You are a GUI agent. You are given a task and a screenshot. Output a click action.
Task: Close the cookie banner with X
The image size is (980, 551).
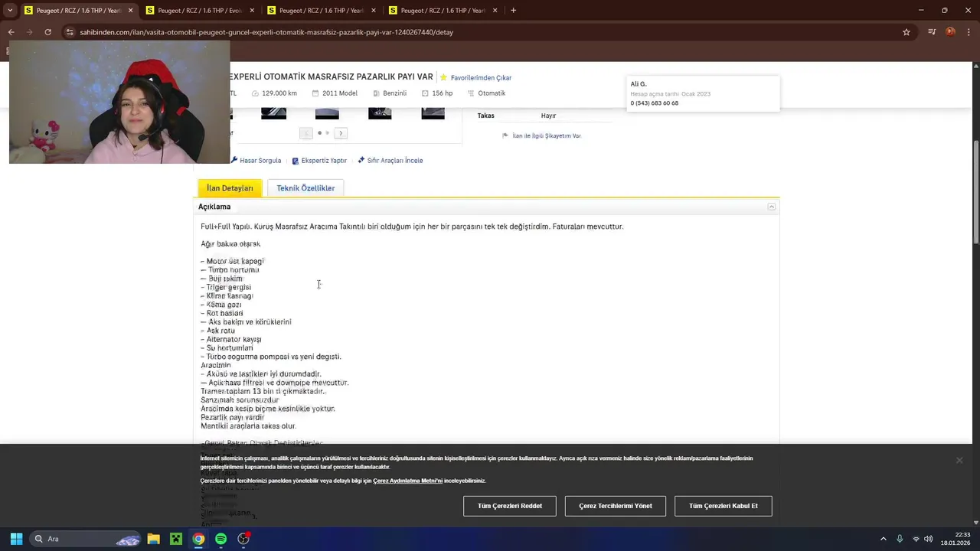pos(959,460)
